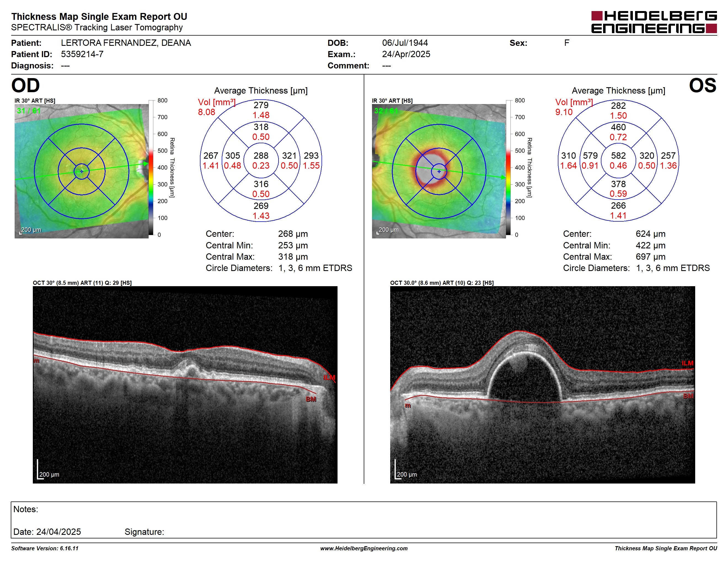This screenshot has width=728, height=563.
Task: Click the Signature field
Action: pyautogui.click(x=144, y=532)
